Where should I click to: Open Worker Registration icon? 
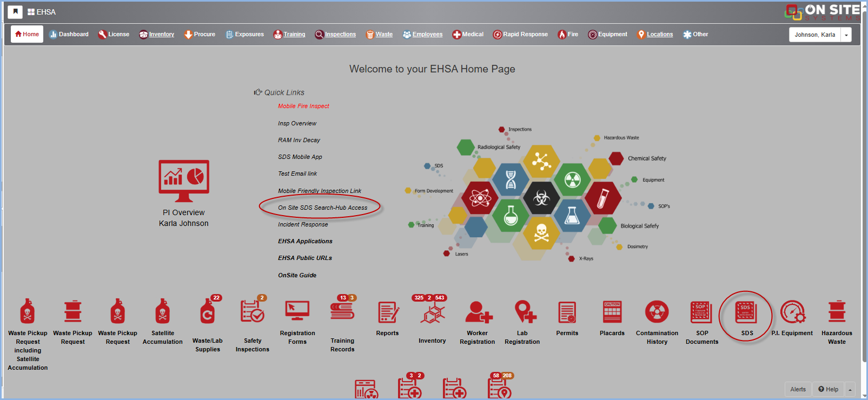pos(478,313)
